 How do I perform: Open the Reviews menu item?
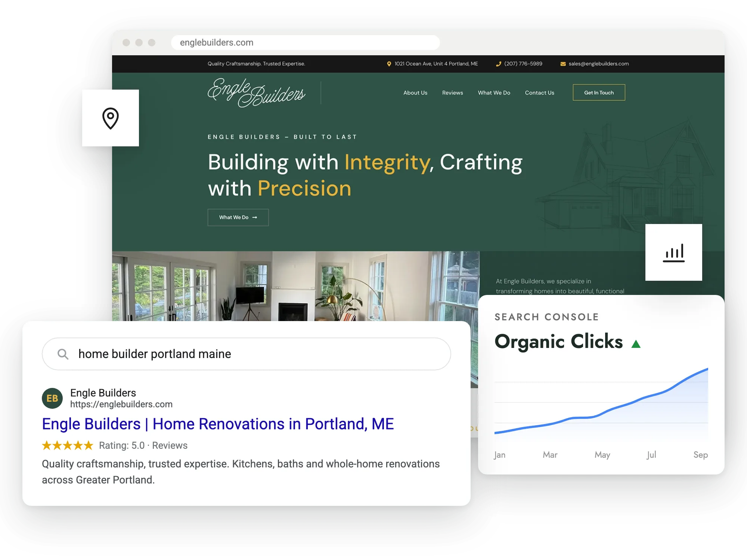click(x=453, y=93)
